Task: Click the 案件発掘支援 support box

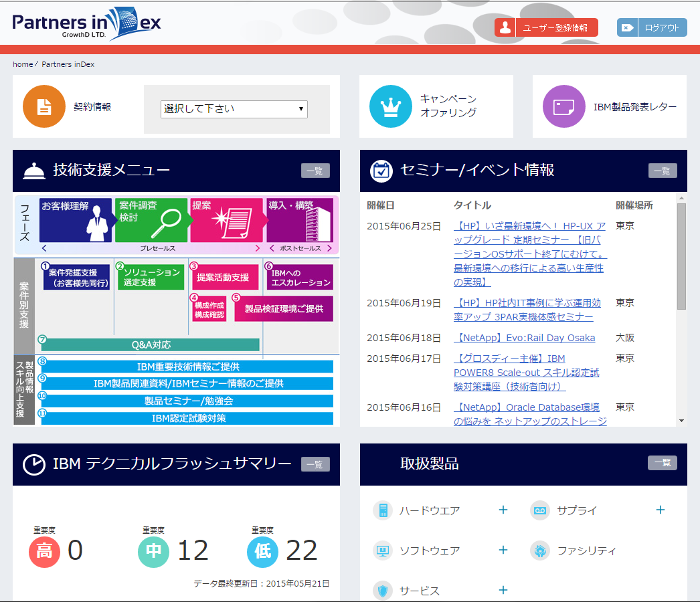Action: coord(76,278)
